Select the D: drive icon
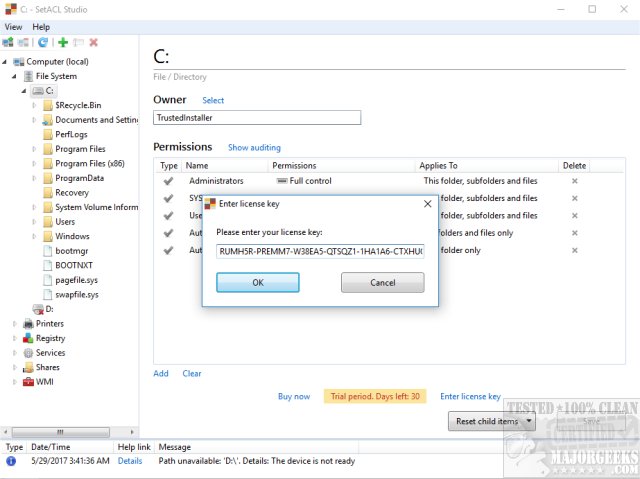The image size is (640, 479). pos(38,309)
